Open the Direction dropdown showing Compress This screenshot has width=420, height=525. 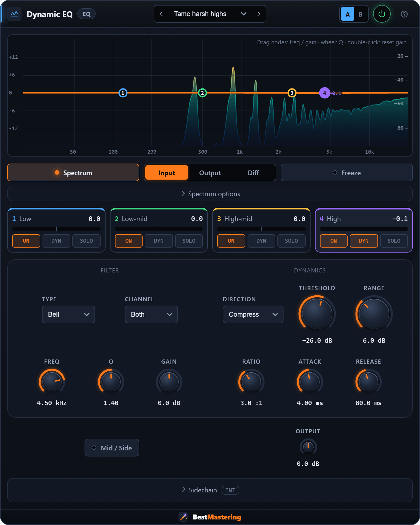[253, 314]
